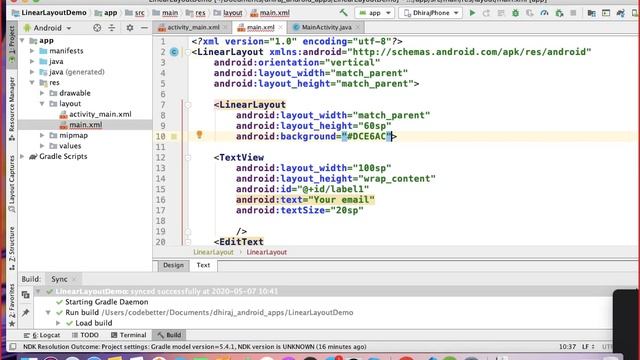640x360 pixels.
Task: Select main.xml in project tree
Action: tap(85, 125)
